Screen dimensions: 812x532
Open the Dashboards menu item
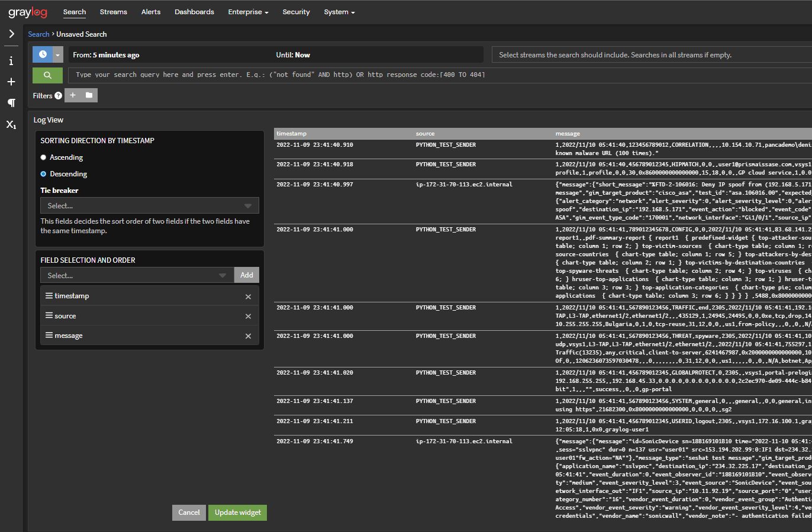[x=194, y=12]
